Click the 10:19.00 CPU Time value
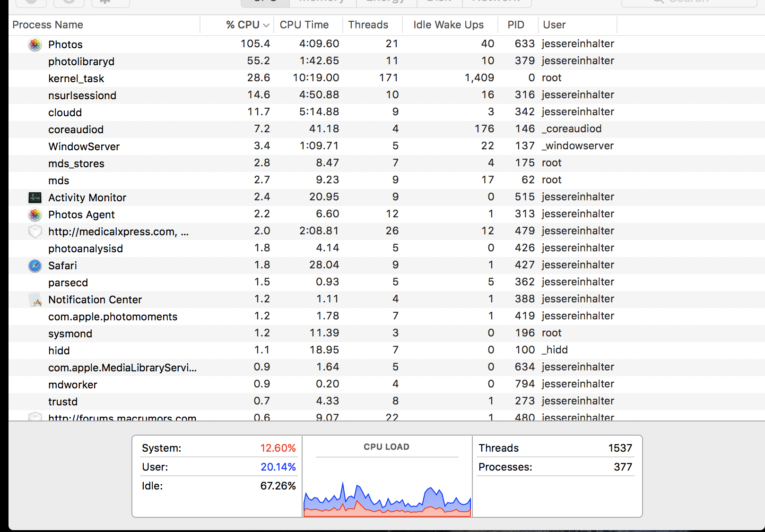 tap(316, 78)
